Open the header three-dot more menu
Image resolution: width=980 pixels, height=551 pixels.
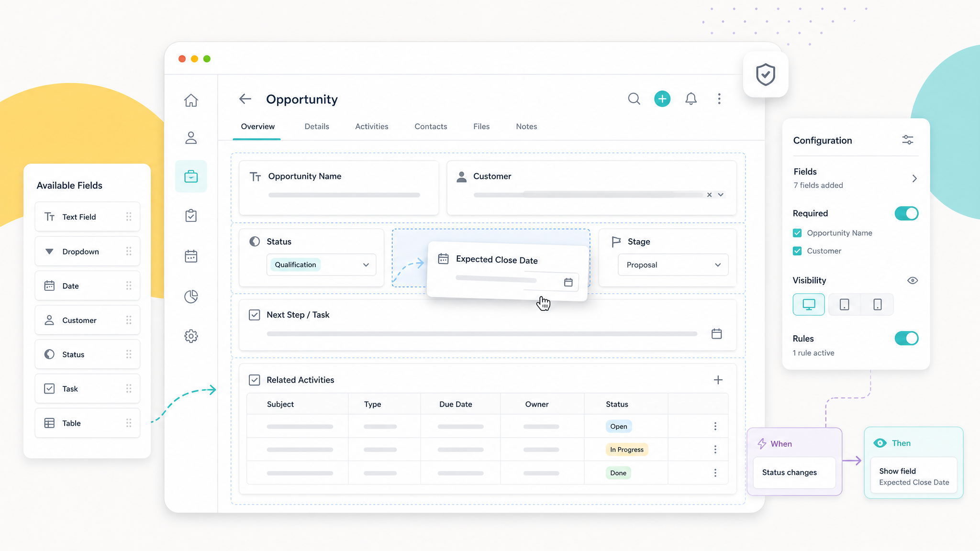tap(719, 99)
